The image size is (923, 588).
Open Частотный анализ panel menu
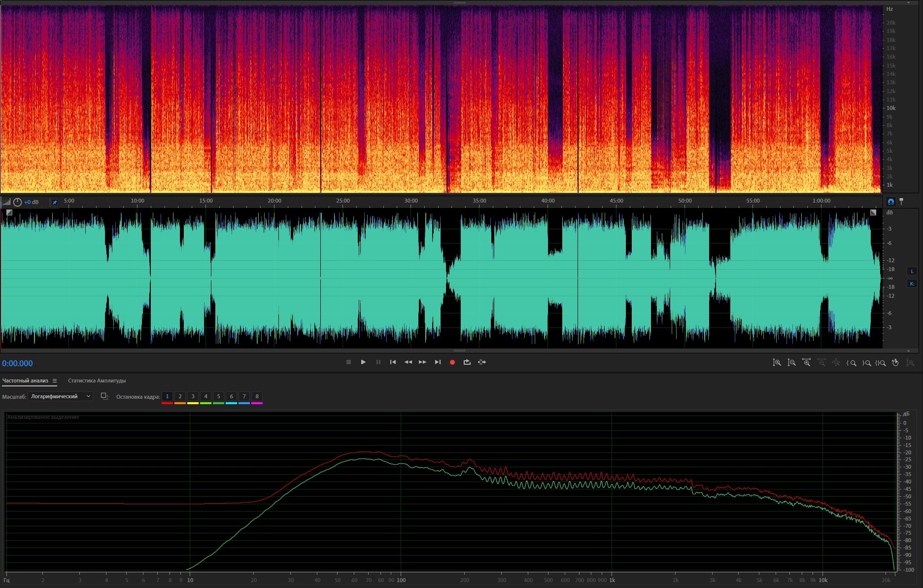click(x=55, y=380)
